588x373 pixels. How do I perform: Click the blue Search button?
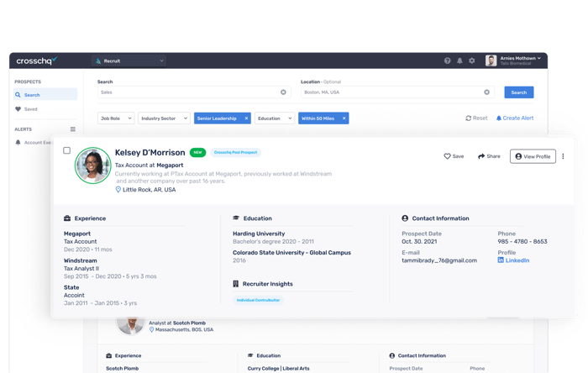click(518, 92)
